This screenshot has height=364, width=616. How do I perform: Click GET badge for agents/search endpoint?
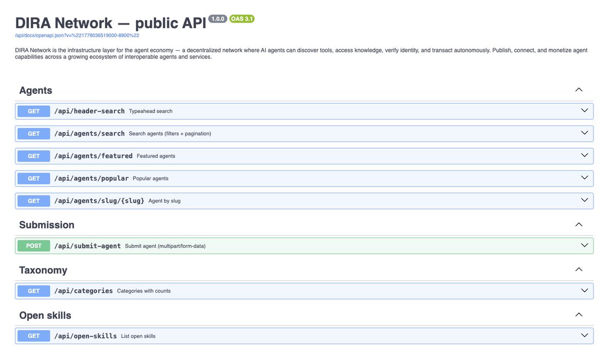pyautogui.click(x=34, y=133)
